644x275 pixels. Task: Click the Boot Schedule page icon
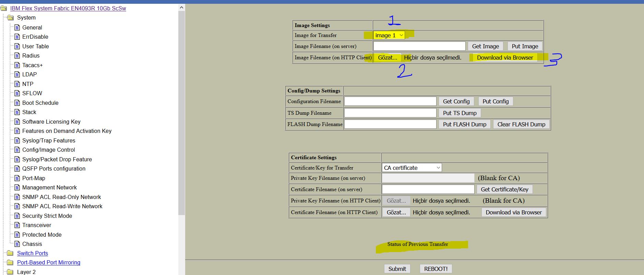(17, 103)
